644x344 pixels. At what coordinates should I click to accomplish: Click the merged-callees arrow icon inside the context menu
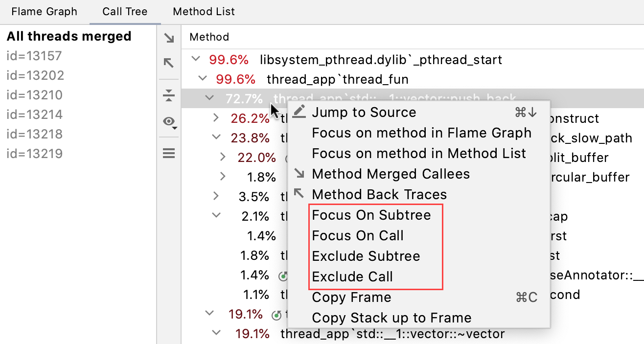(299, 173)
